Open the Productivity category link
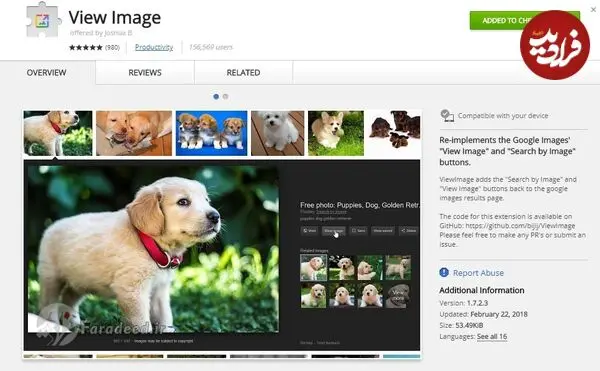Screen dimensions: 600x371 pos(154,47)
